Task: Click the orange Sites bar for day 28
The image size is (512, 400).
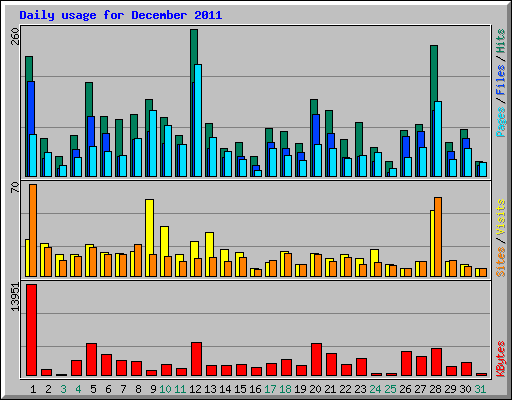Action: coord(438,237)
